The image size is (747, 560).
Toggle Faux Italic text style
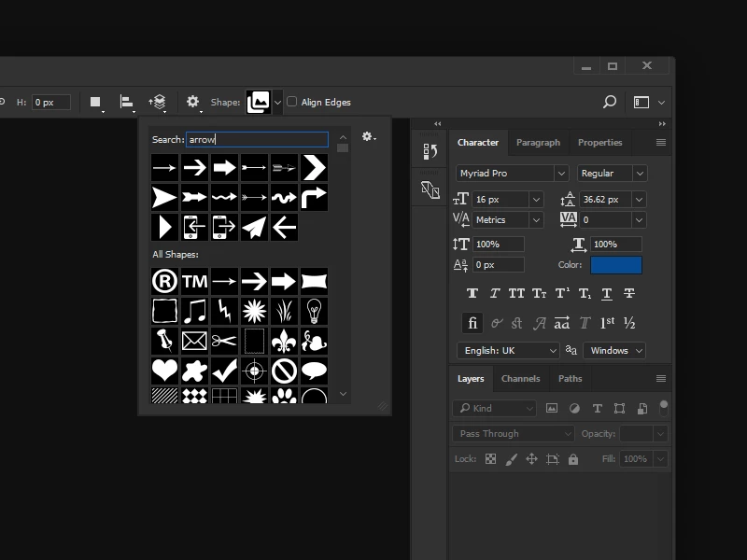[495, 293]
